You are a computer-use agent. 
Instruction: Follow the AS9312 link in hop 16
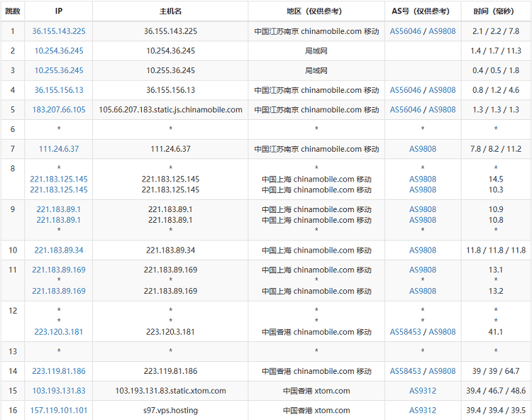pyautogui.click(x=423, y=411)
